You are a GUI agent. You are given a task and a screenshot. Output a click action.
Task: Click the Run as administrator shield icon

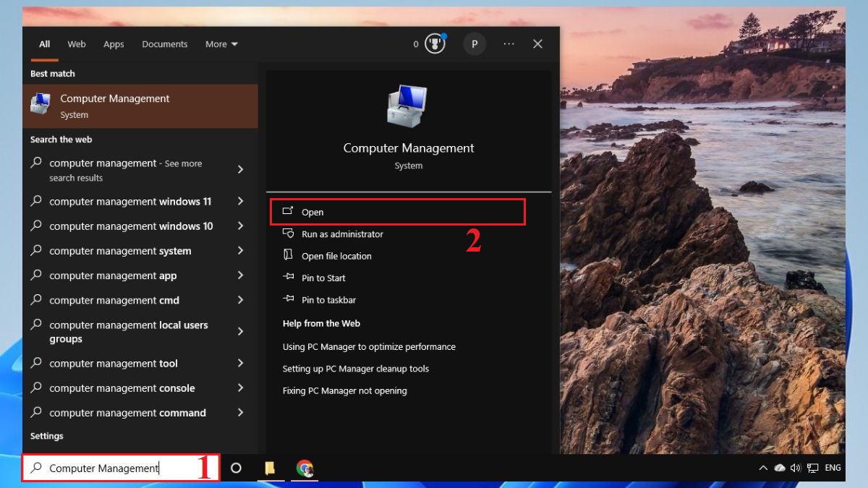[x=287, y=234]
